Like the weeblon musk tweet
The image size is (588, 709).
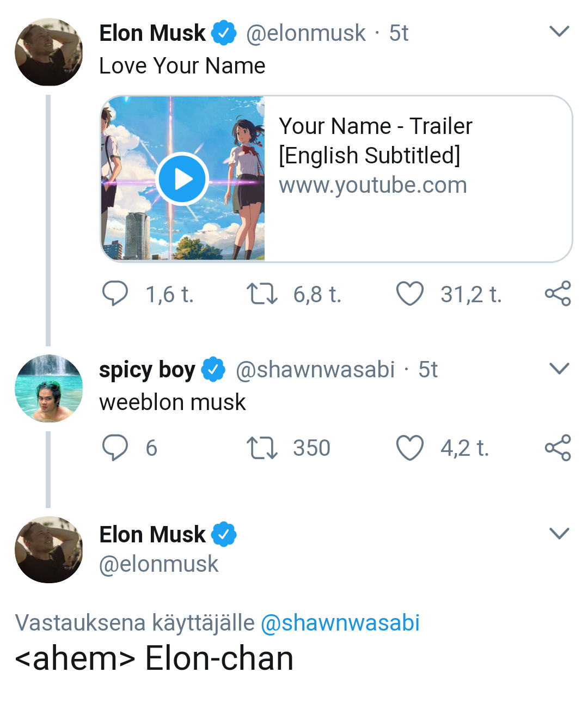[409, 448]
